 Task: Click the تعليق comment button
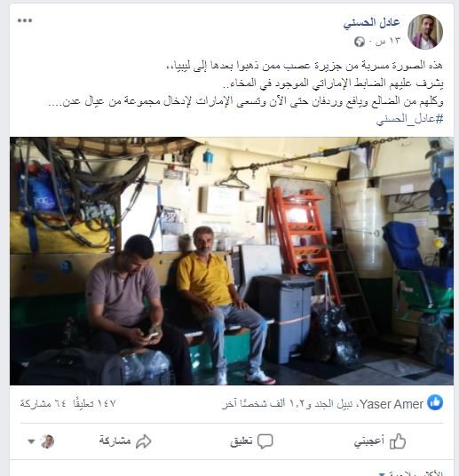pyautogui.click(x=251, y=441)
